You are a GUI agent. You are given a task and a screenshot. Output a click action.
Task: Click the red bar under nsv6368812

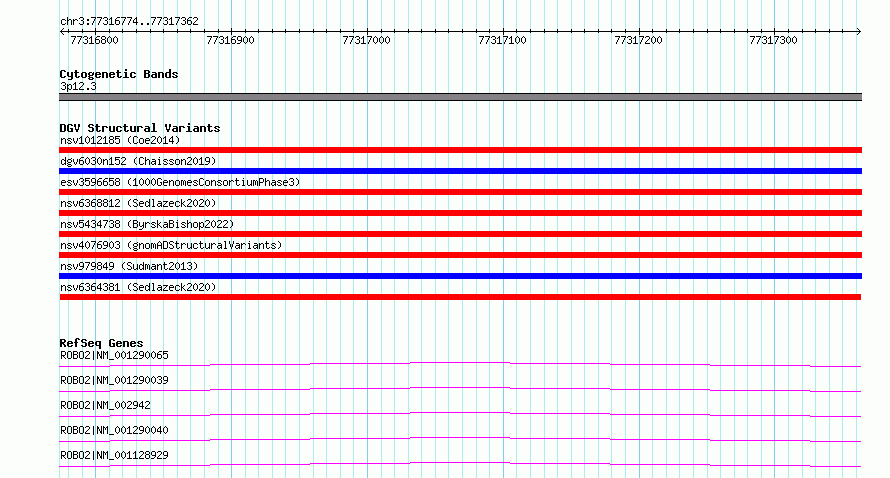(460, 213)
